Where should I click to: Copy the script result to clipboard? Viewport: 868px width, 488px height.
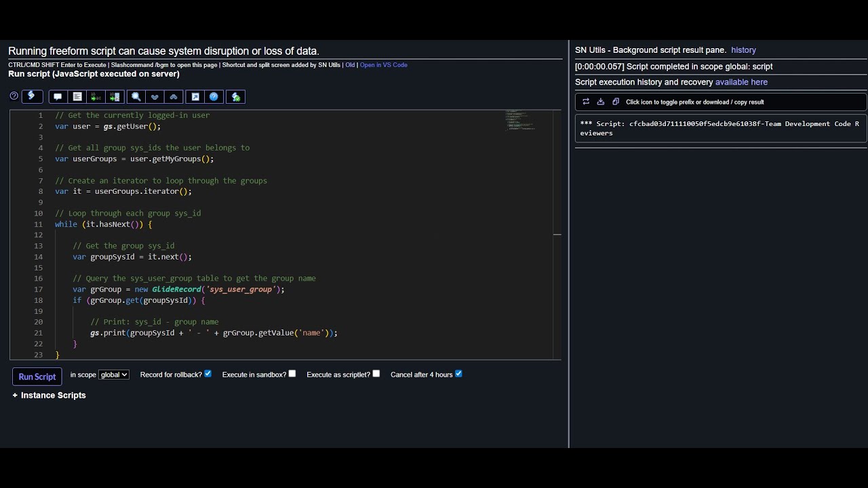616,102
